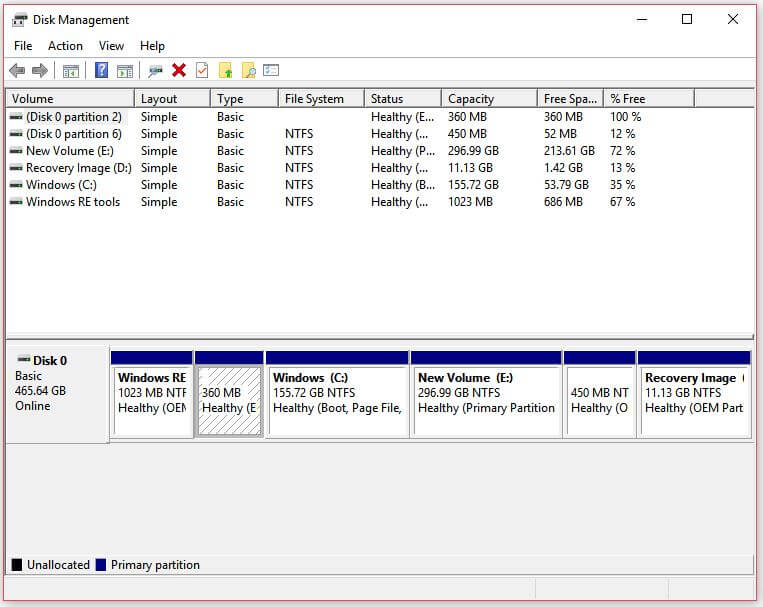Image resolution: width=763 pixels, height=607 pixels.
Task: Click the 100 % free cell
Action: 625,117
